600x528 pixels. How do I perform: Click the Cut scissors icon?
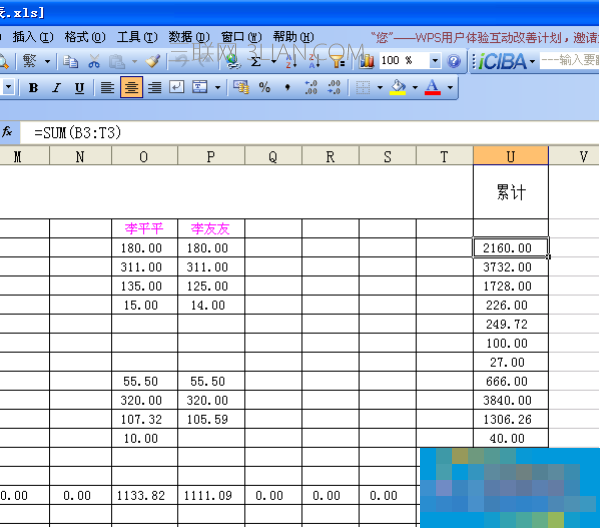coord(94,61)
